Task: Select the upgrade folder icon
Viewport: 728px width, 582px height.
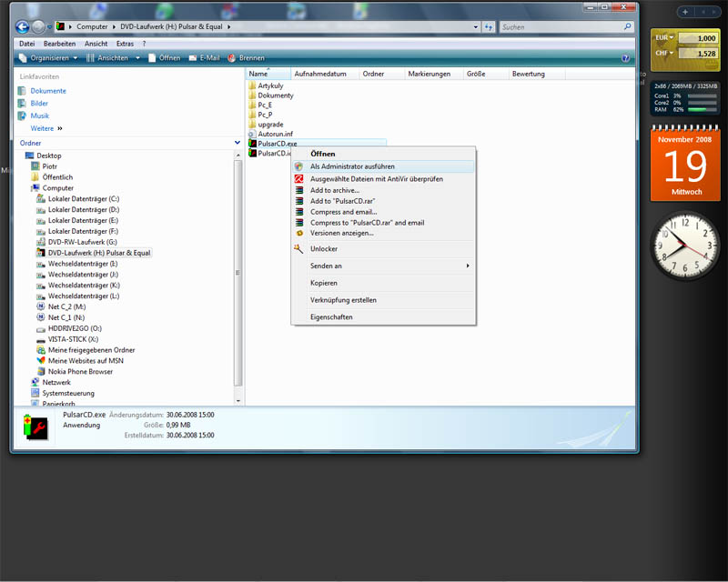Action: pyautogui.click(x=253, y=125)
